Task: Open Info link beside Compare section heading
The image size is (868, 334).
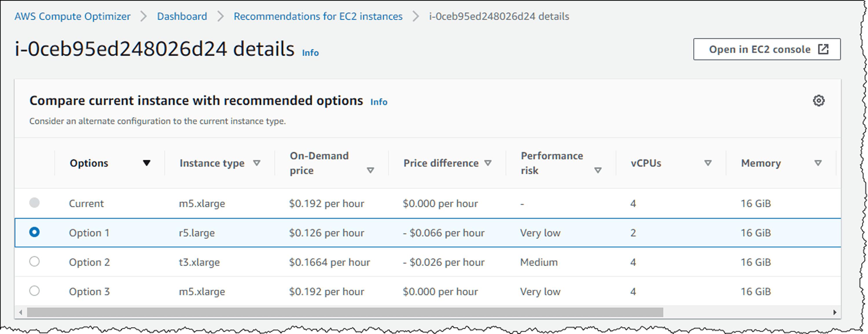Action: point(379,102)
